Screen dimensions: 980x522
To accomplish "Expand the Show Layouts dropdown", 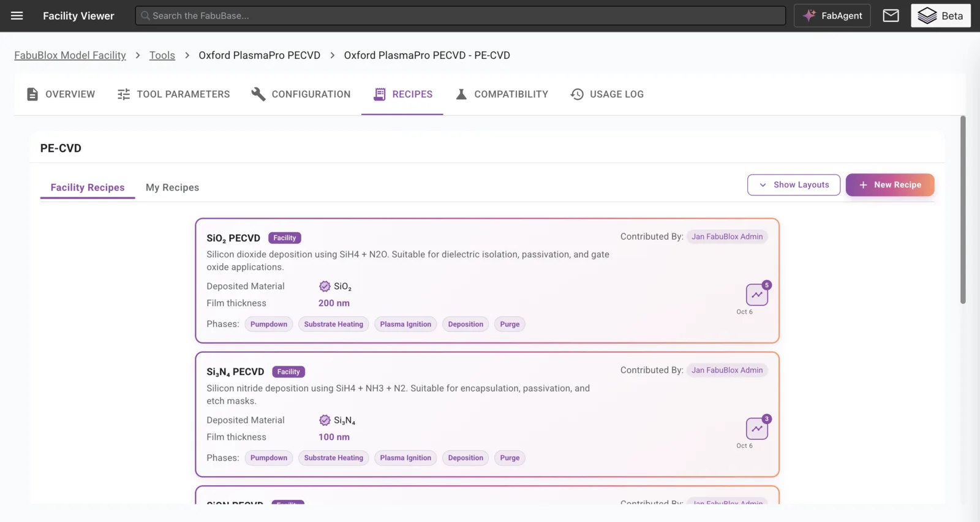I will 794,185.
